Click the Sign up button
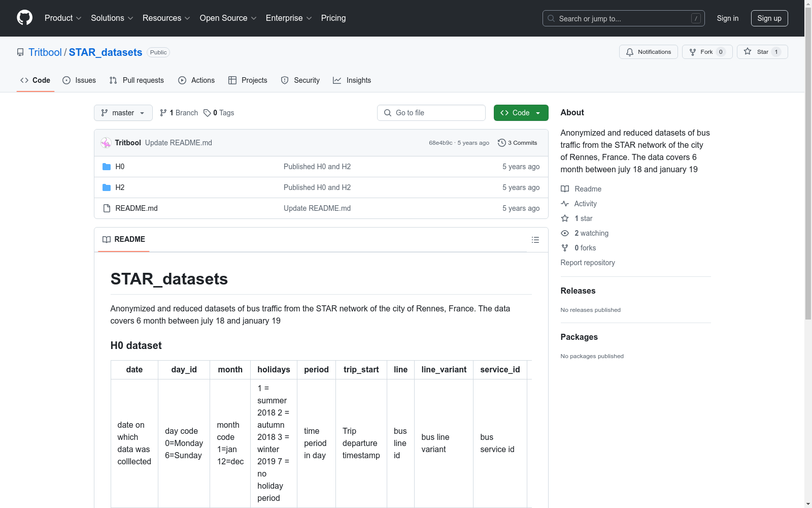Image resolution: width=812 pixels, height=508 pixels. (769, 18)
